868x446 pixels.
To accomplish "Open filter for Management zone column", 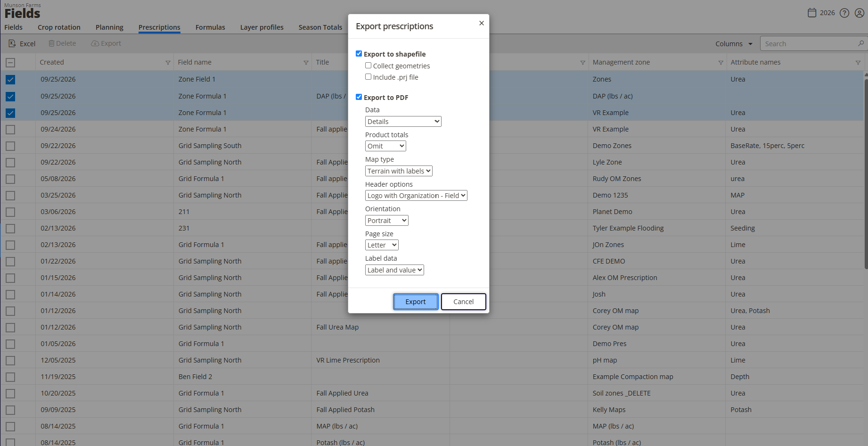I will coord(721,63).
